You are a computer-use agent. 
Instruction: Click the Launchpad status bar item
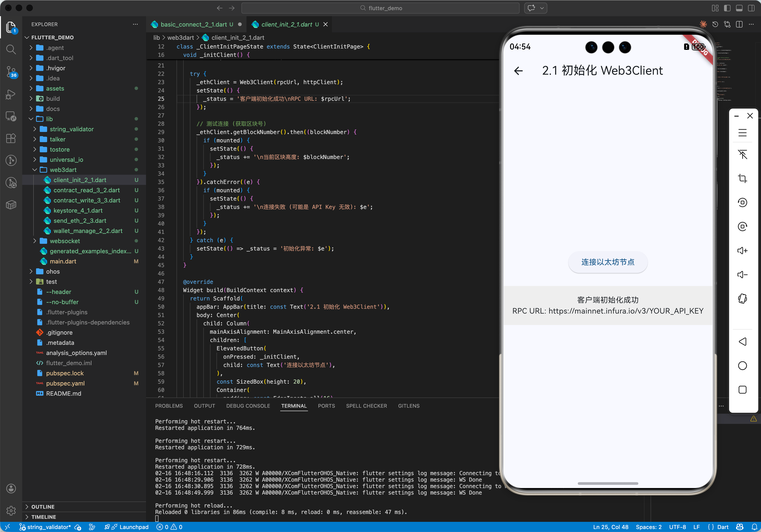pyautogui.click(x=134, y=527)
